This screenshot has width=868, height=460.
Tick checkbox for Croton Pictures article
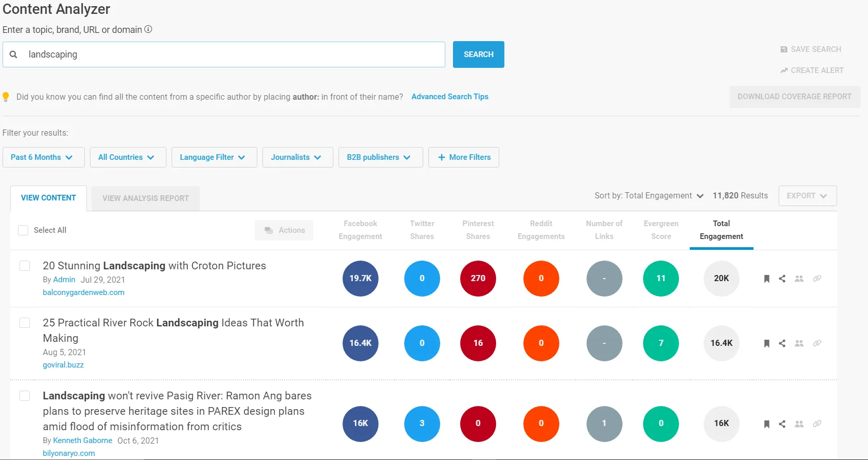25,266
